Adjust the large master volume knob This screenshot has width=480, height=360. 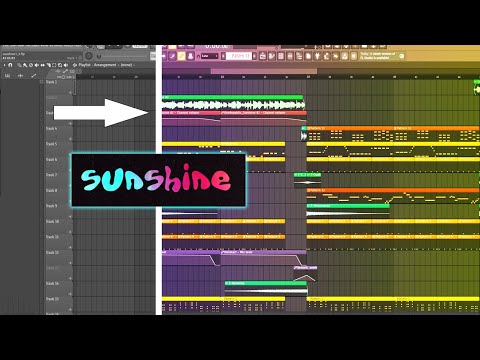pos(89,56)
